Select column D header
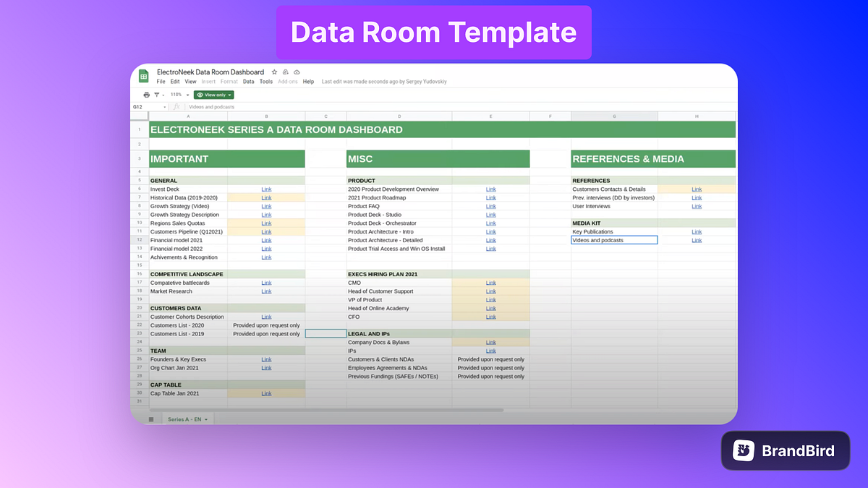This screenshot has height=488, width=868. (399, 116)
